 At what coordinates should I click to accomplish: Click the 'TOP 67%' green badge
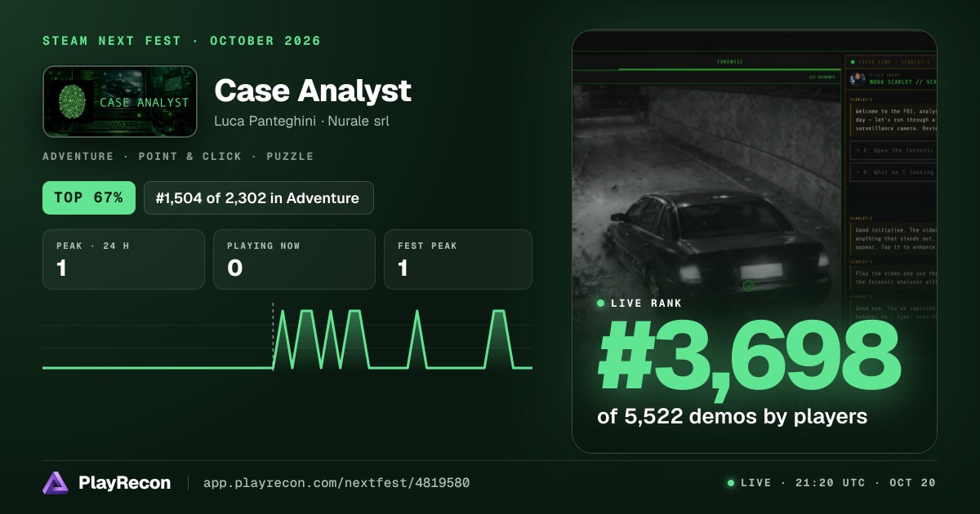89,197
